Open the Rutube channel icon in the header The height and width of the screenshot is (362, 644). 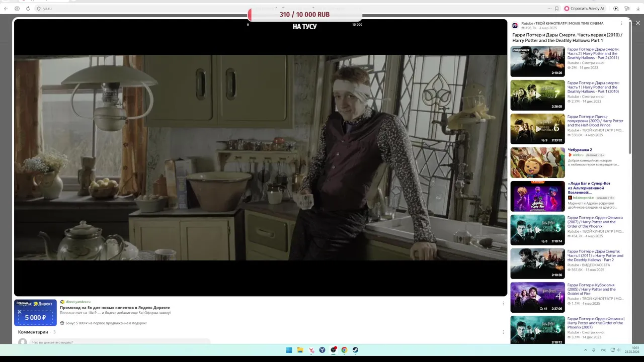tap(515, 26)
